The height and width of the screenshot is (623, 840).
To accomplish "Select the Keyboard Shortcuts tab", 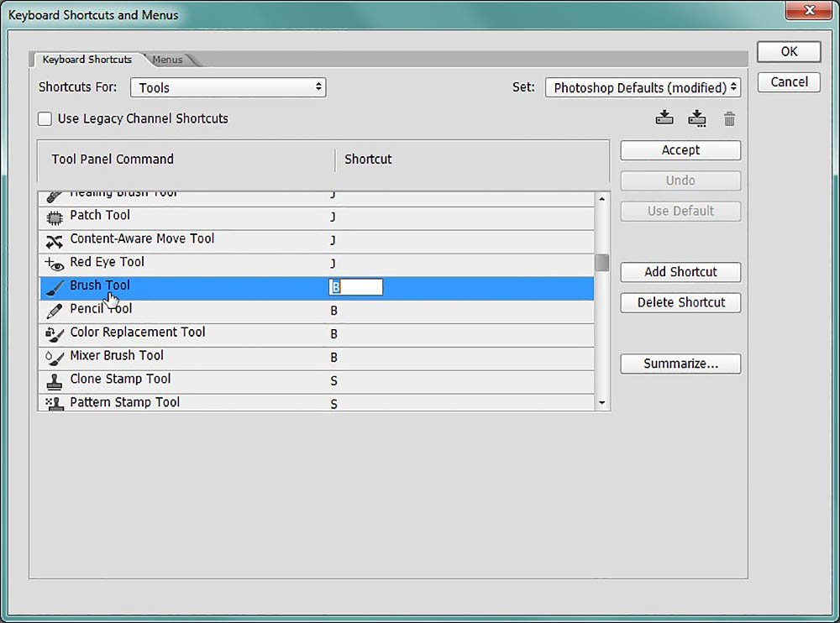I will pos(87,60).
